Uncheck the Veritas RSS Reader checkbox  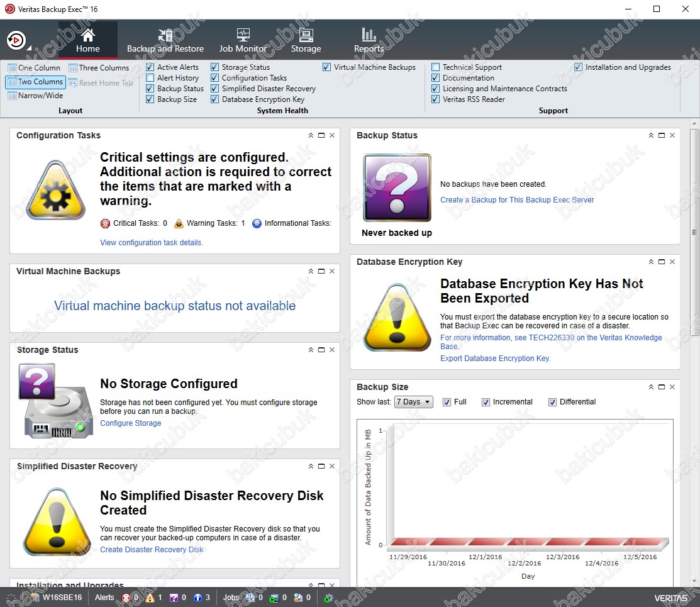point(436,99)
